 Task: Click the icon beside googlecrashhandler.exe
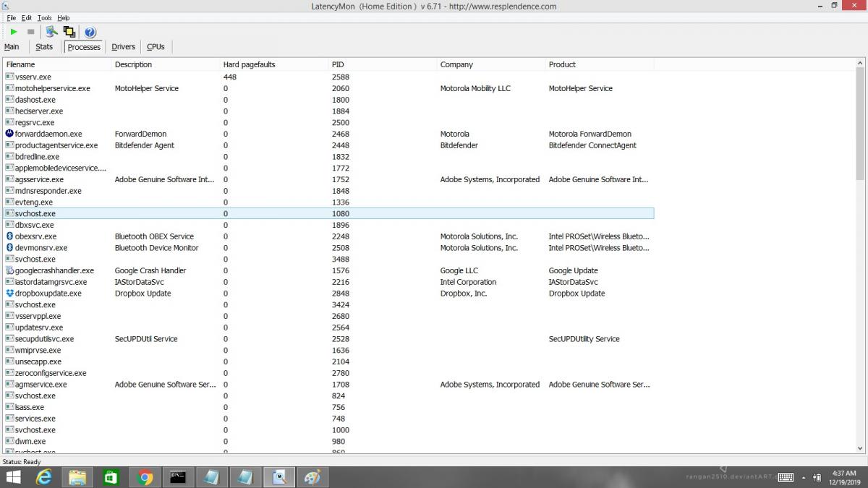coord(9,270)
